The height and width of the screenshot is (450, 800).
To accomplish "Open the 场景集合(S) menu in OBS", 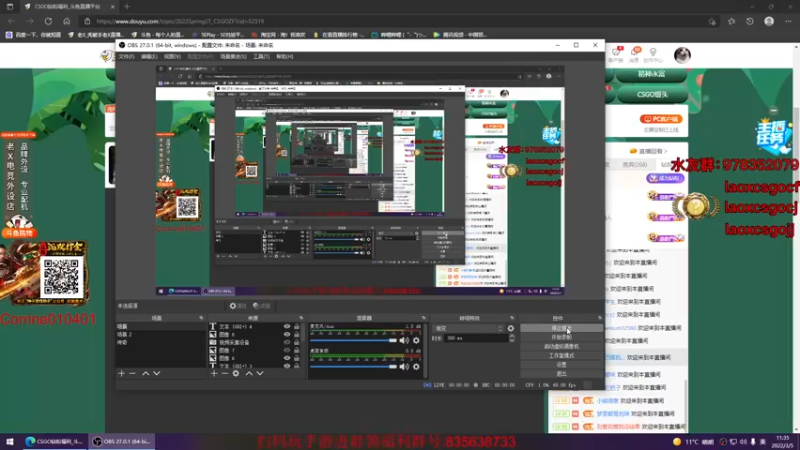I will 233,57.
